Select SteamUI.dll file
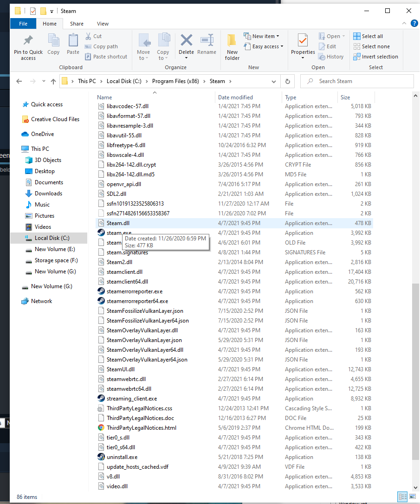The width and height of the screenshot is (420, 504). [x=234, y=369]
